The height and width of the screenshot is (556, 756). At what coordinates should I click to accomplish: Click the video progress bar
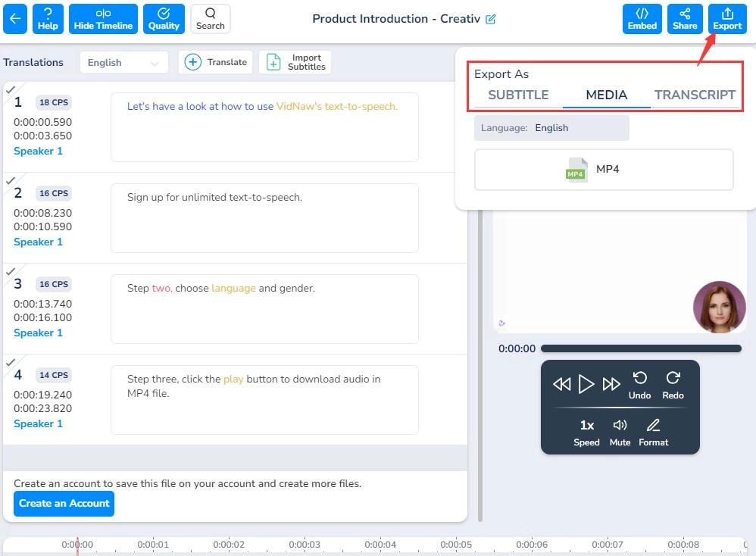(x=641, y=349)
